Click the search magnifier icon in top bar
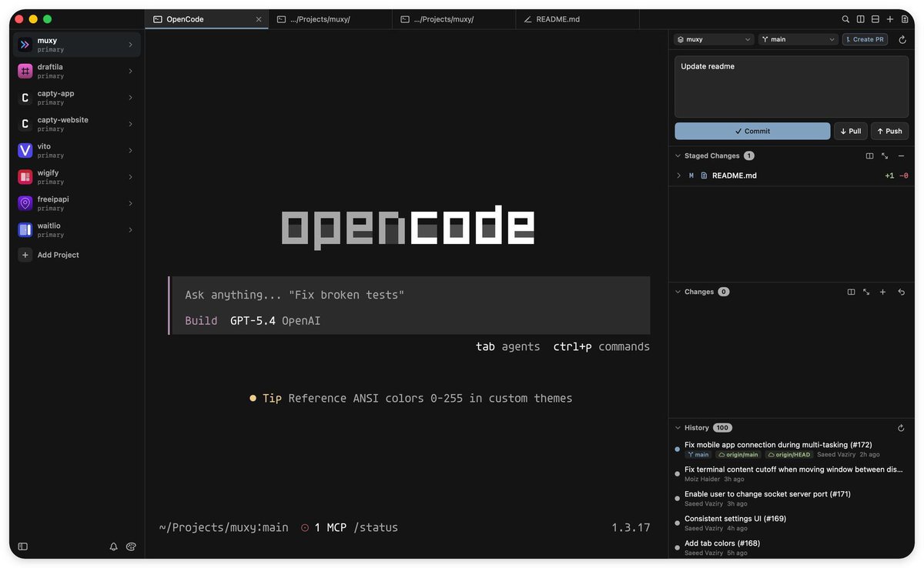 click(845, 19)
